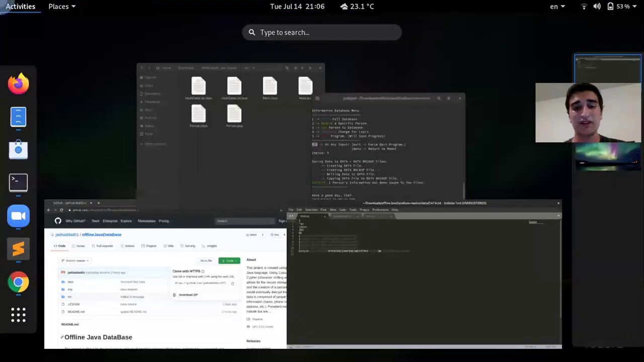Click Download ZIP in clone popup
The height and width of the screenshot is (362, 644).
[187, 295]
